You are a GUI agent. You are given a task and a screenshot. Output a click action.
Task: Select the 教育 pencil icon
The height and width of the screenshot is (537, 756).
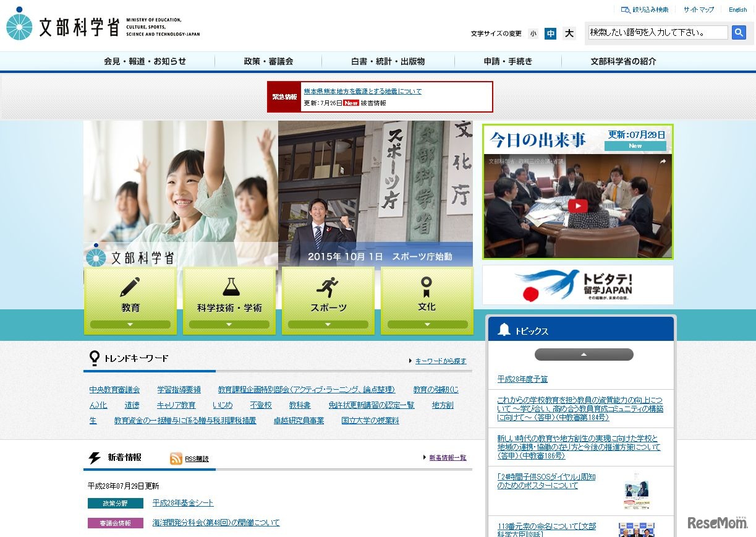(x=130, y=283)
